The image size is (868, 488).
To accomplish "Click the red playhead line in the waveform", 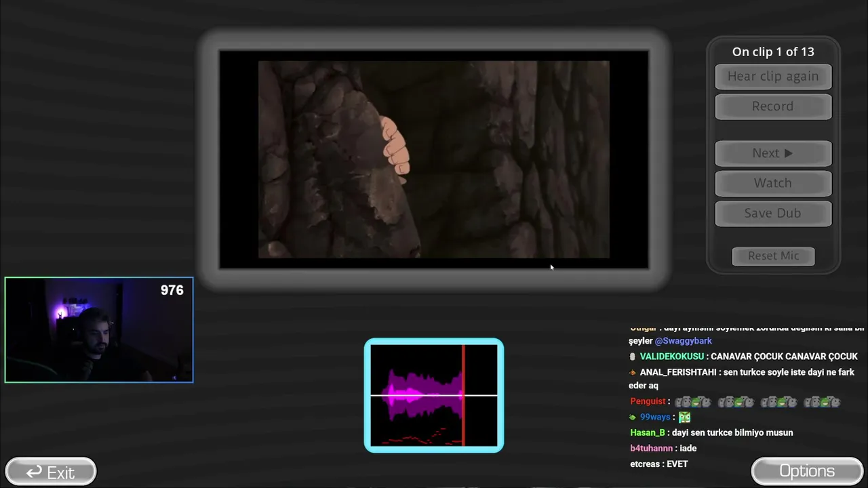I will (464, 395).
